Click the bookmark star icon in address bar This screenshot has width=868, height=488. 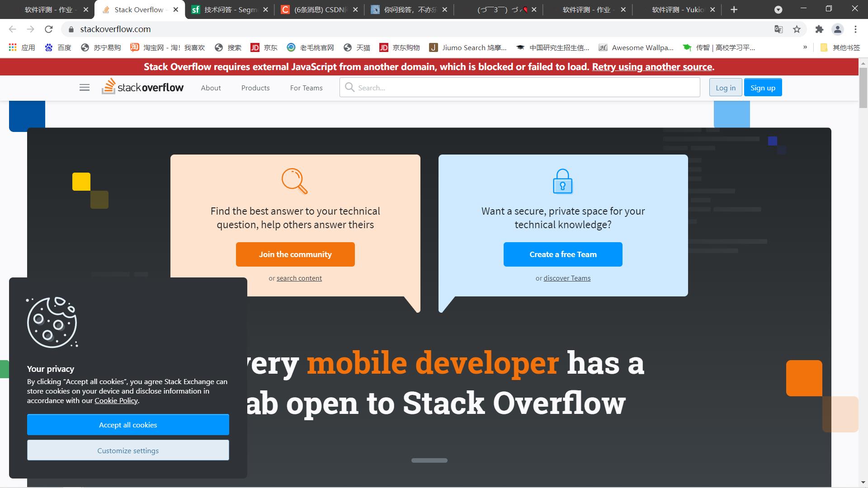797,28
